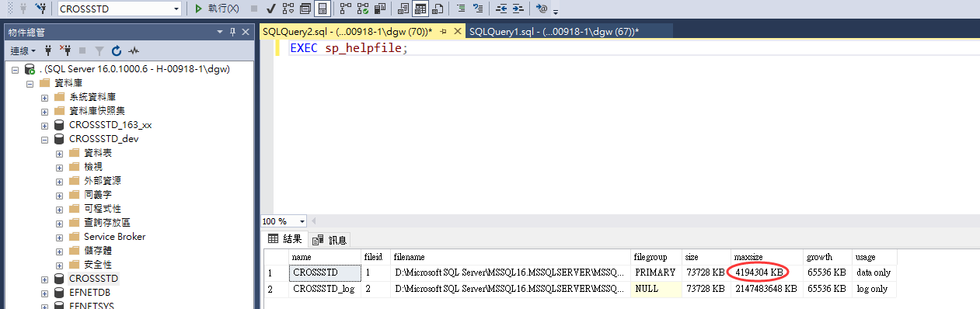Select the 'log only' usage cell
980x309 pixels.
click(x=874, y=289)
